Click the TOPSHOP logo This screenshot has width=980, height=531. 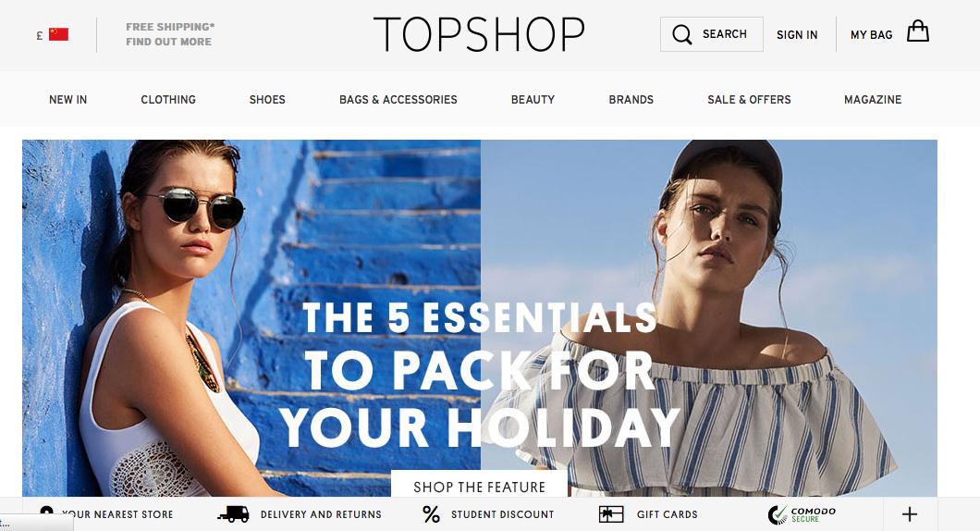point(480,34)
